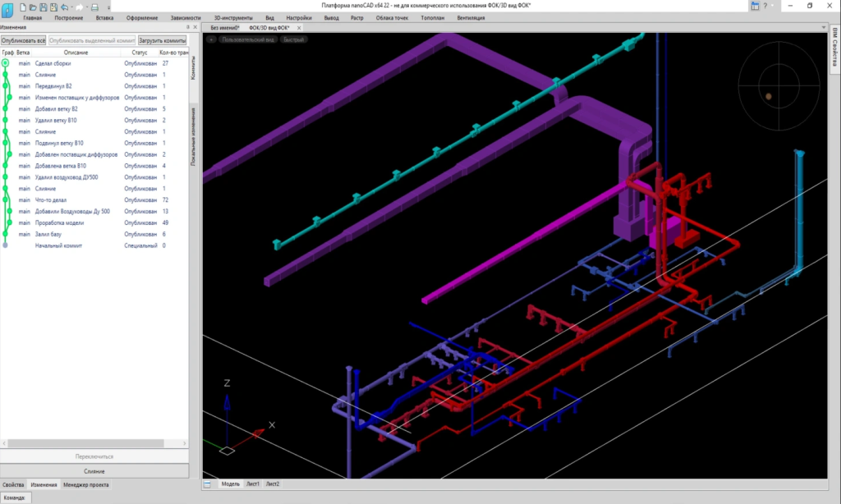Open a file using the folder icon

33,8
